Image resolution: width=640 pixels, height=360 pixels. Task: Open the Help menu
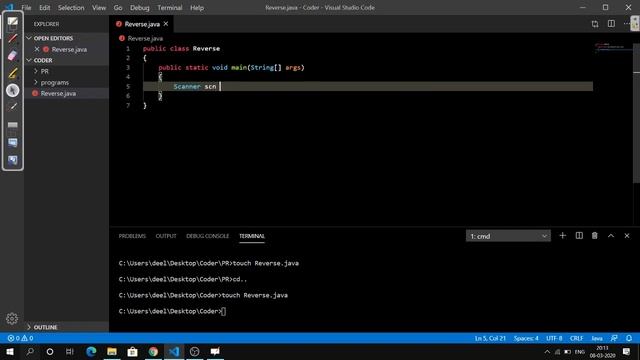tap(197, 7)
